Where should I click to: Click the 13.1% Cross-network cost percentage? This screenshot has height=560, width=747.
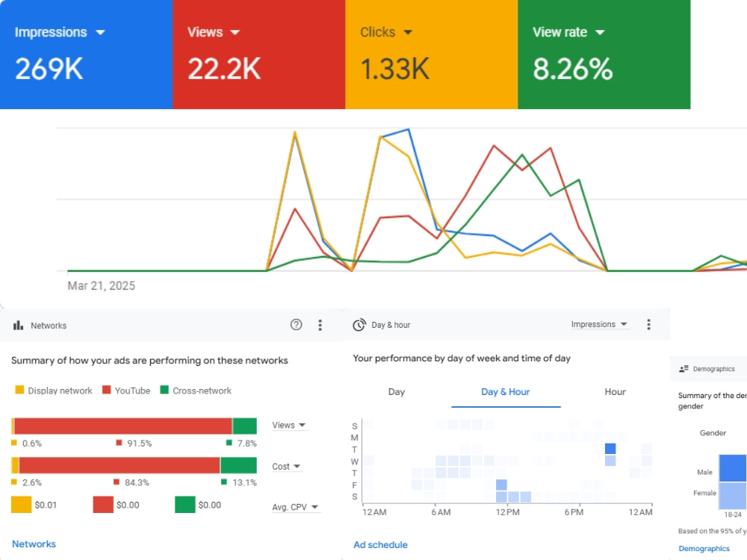pyautogui.click(x=244, y=482)
